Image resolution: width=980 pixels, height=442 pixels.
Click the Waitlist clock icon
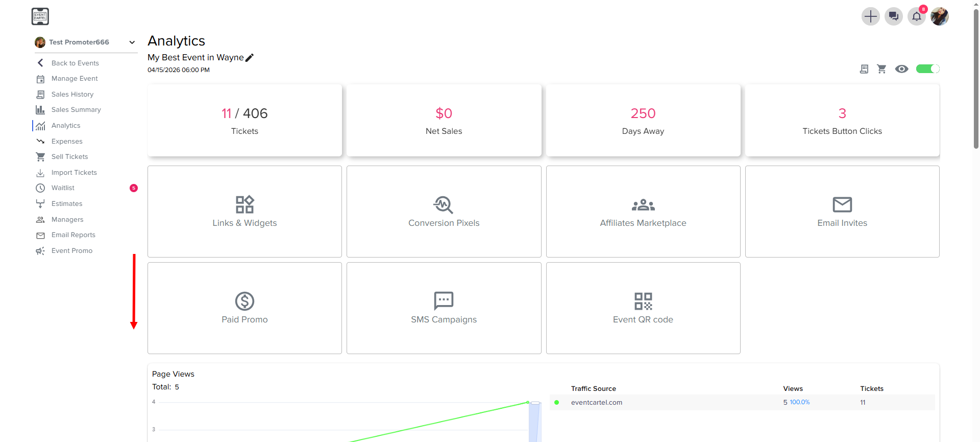click(x=40, y=188)
